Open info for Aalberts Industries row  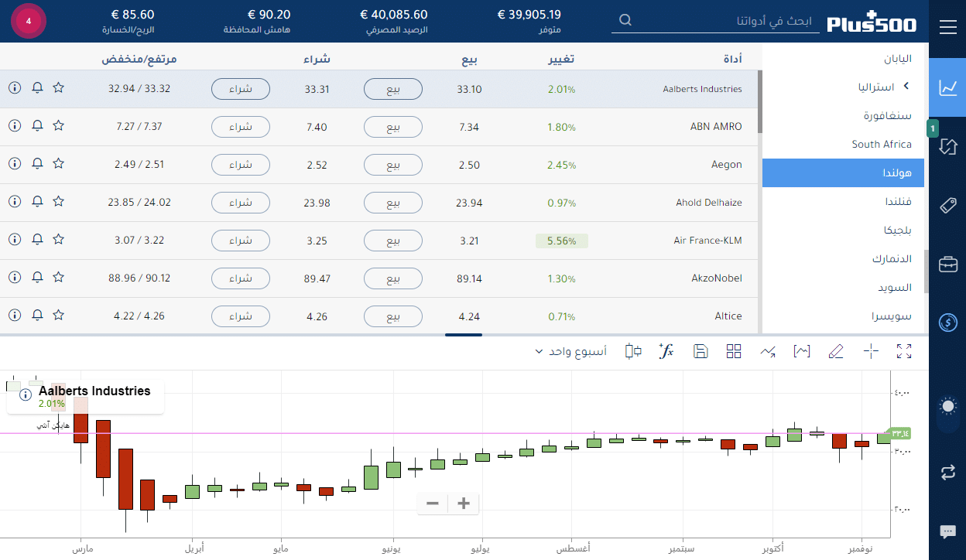(x=15, y=87)
